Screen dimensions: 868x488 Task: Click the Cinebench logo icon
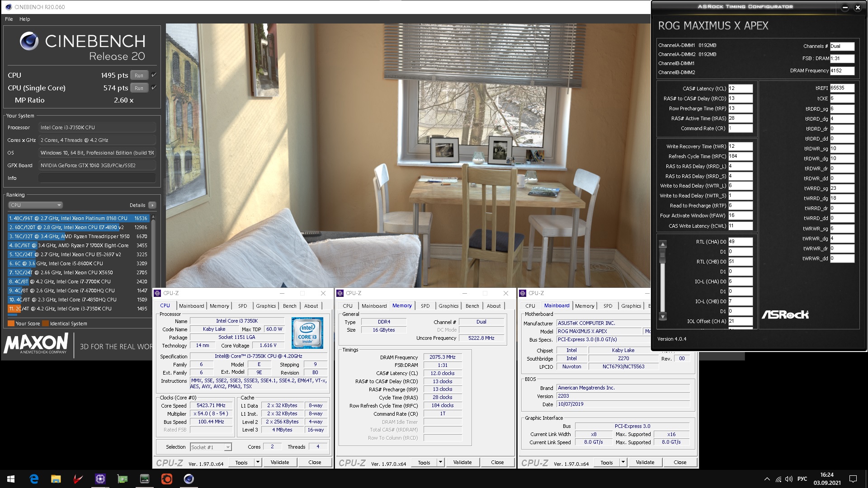pos(29,41)
